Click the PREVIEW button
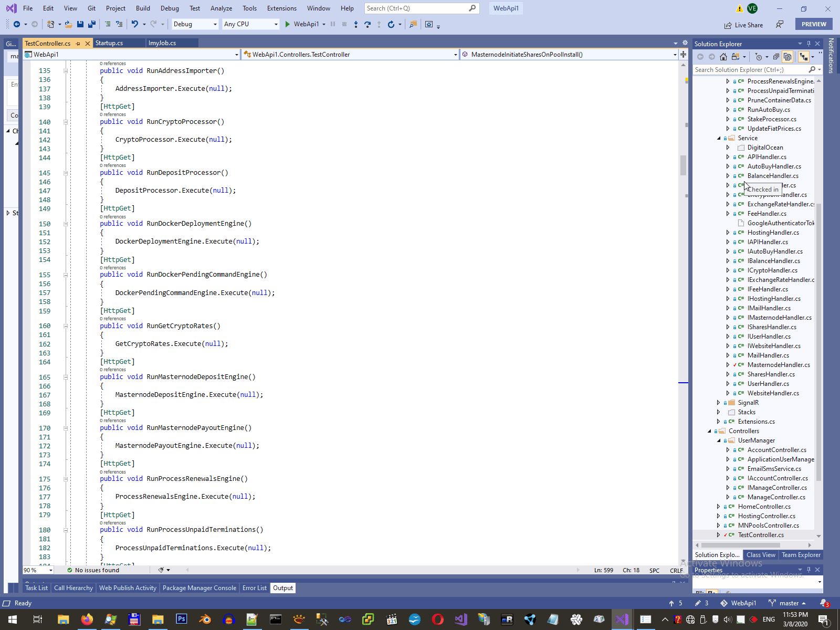Image resolution: width=840 pixels, height=630 pixels. [x=814, y=24]
